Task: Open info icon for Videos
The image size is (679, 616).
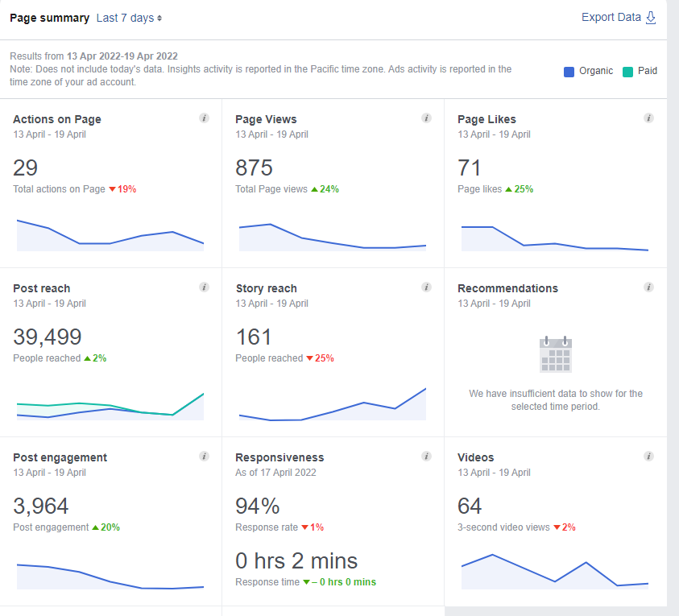Action: click(648, 456)
